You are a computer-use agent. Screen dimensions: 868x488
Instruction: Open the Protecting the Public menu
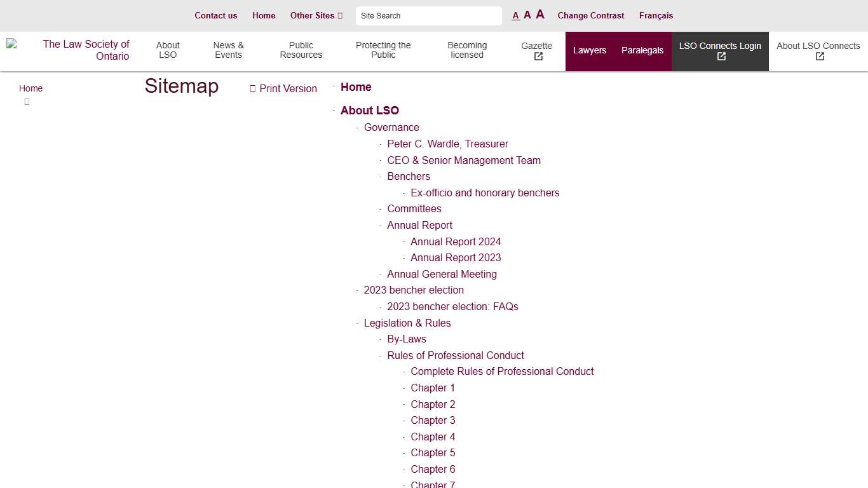[383, 50]
